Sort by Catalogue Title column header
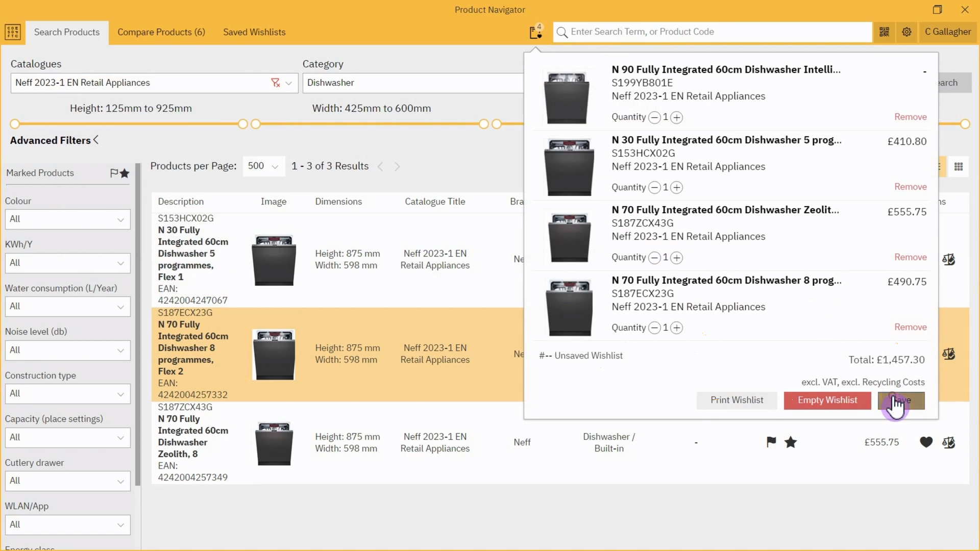 click(435, 202)
